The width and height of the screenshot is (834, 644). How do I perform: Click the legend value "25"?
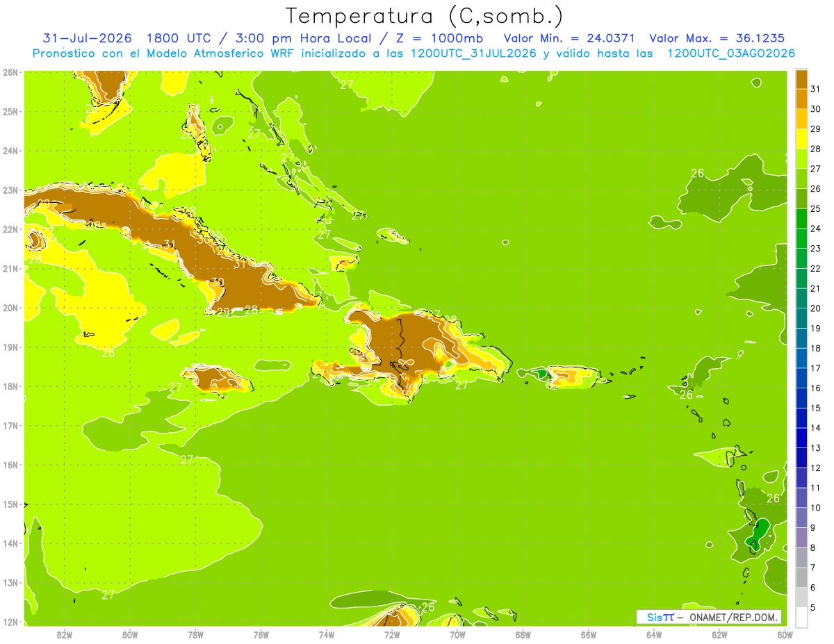pyautogui.click(x=816, y=208)
